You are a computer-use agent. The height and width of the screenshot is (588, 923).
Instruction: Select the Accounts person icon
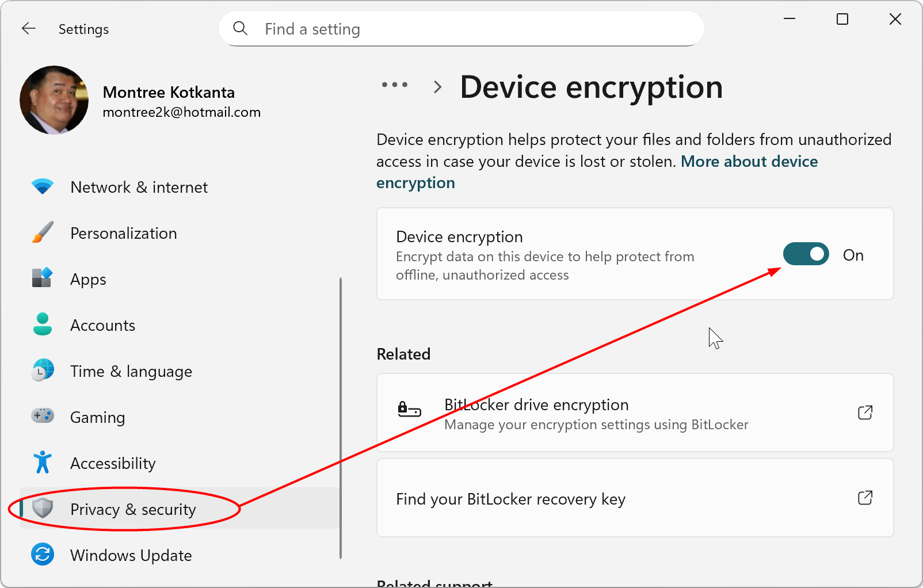(x=42, y=324)
